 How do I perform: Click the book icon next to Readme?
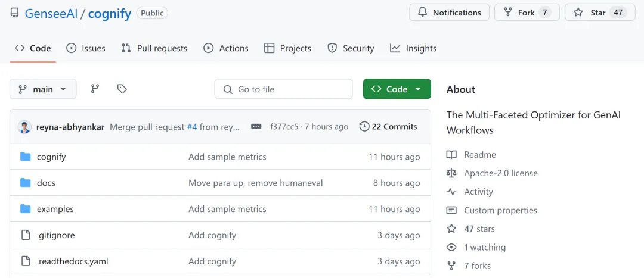click(x=451, y=155)
